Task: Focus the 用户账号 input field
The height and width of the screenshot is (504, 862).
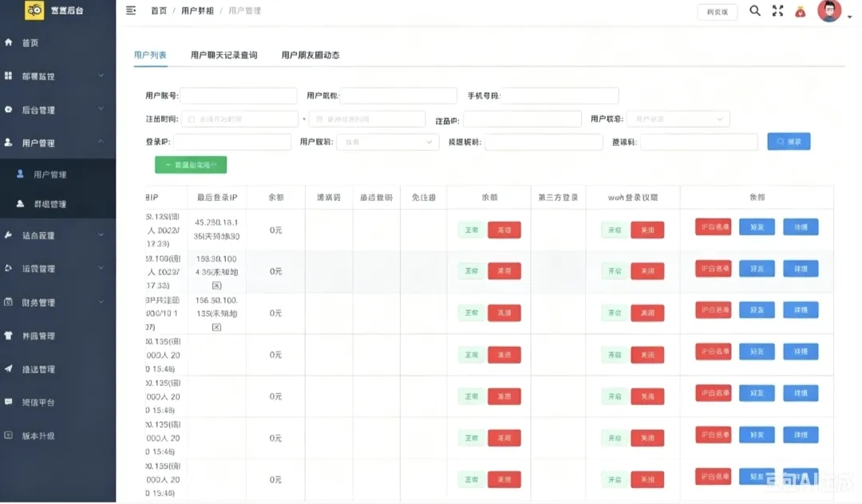Action: pos(238,96)
